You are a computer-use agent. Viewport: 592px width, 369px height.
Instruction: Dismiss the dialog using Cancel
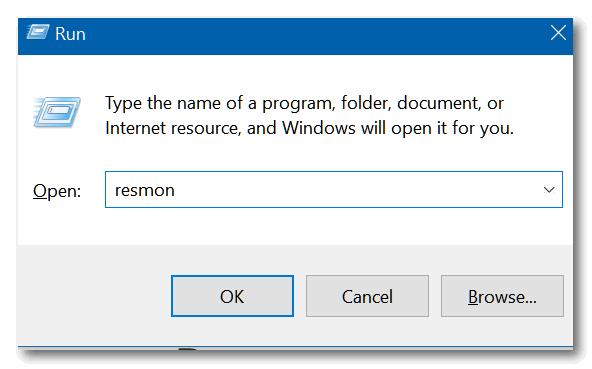[367, 296]
